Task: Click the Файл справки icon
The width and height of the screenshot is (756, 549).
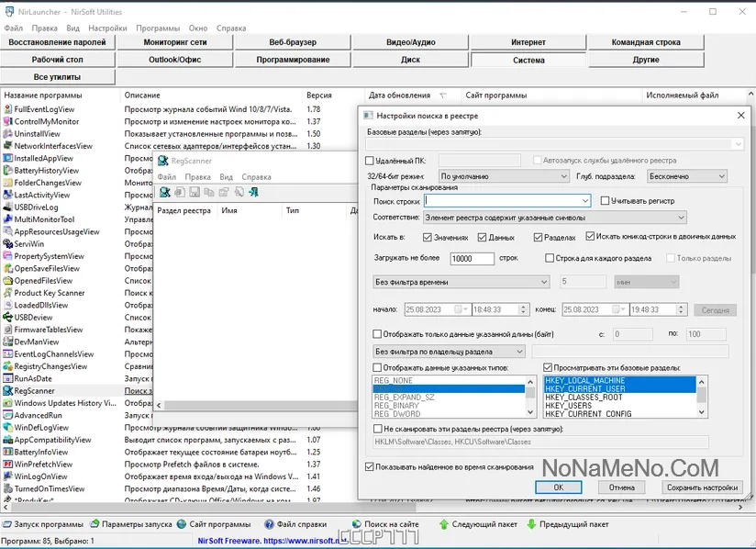Action: (268, 524)
